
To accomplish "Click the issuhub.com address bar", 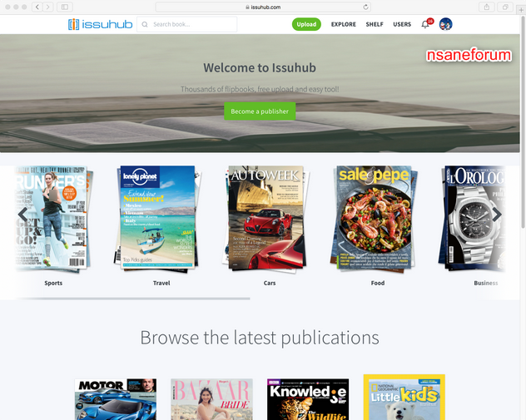I will coord(263,7).
